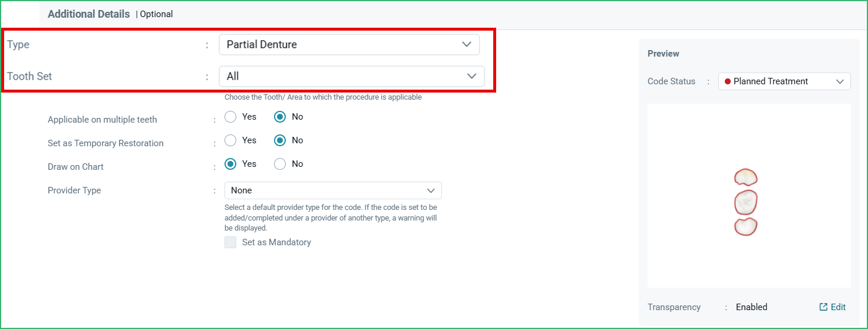Click the middle tooth in the preview
Viewport: 868px width, 329px height.
pos(745,202)
